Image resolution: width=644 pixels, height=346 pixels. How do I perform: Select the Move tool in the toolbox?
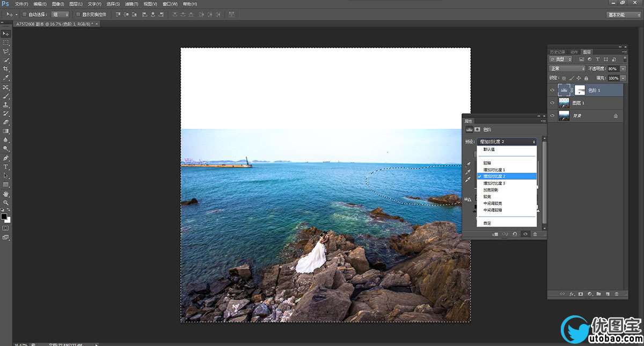6,33
